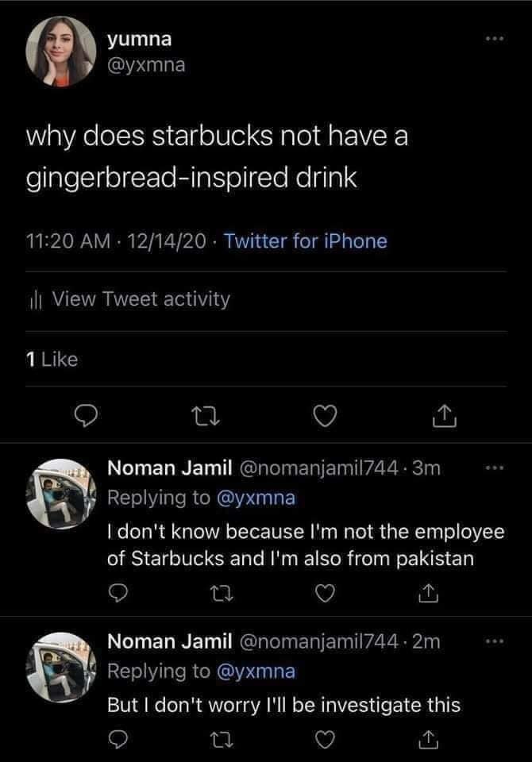Open View Tweet activity
Image resolution: width=532 pixels, height=762 pixels.
(140, 299)
